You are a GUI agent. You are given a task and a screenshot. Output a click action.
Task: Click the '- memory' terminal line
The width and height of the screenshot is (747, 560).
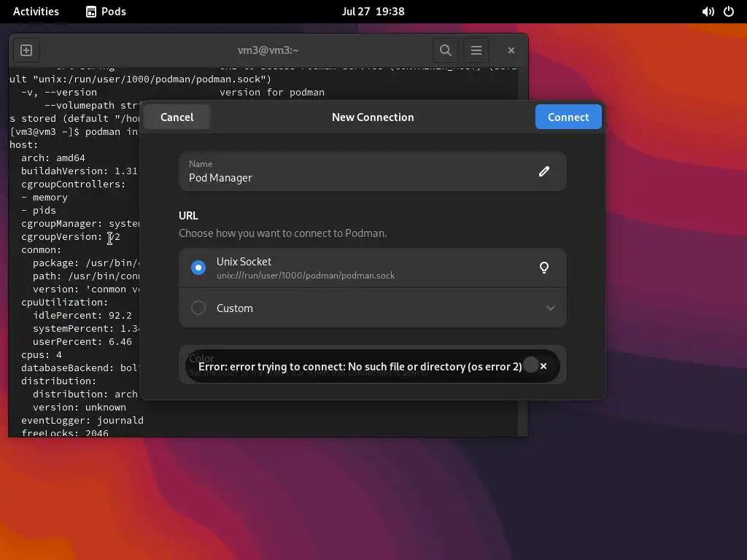[44, 197]
